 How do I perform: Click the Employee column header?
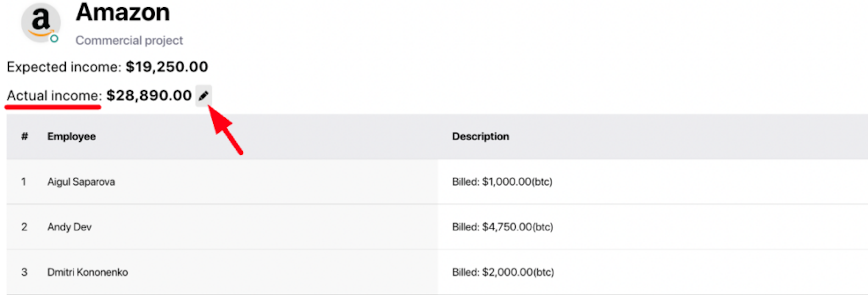pos(72,136)
